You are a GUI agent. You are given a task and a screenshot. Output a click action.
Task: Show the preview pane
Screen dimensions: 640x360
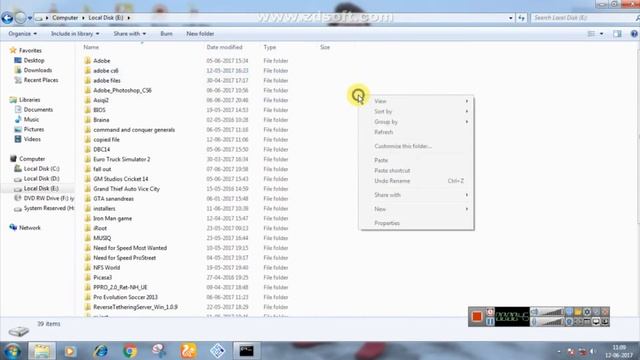point(617,34)
